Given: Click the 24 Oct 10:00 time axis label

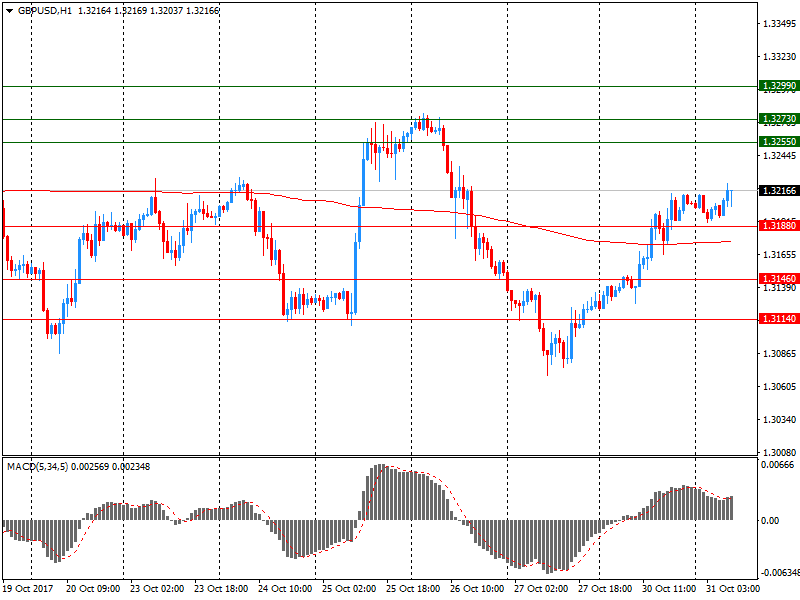Looking at the screenshot, I should (x=285, y=588).
